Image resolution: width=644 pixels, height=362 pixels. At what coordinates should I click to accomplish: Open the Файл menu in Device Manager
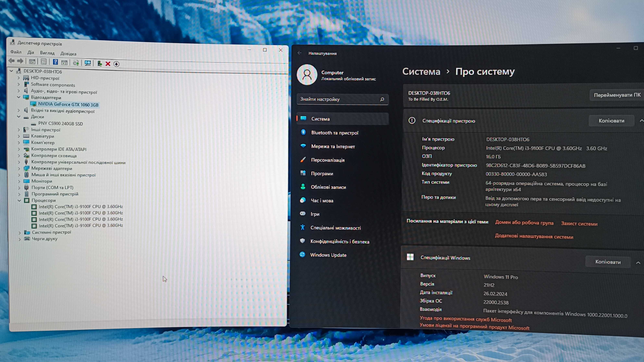[x=16, y=52]
